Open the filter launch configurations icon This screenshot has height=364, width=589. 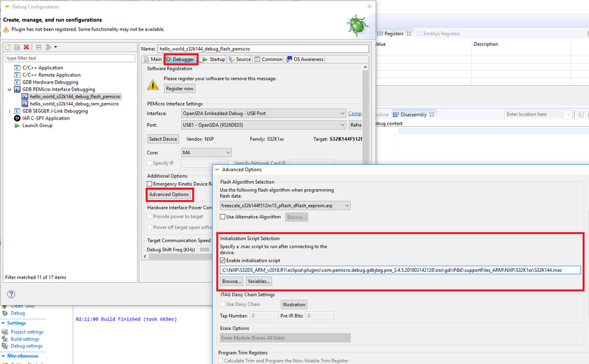click(x=48, y=47)
